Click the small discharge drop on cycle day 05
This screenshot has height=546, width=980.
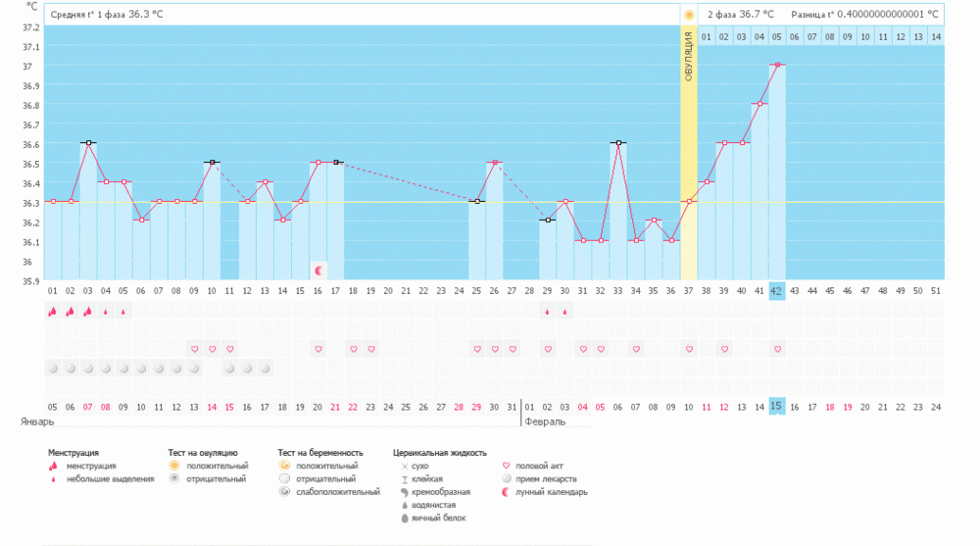[123, 312]
